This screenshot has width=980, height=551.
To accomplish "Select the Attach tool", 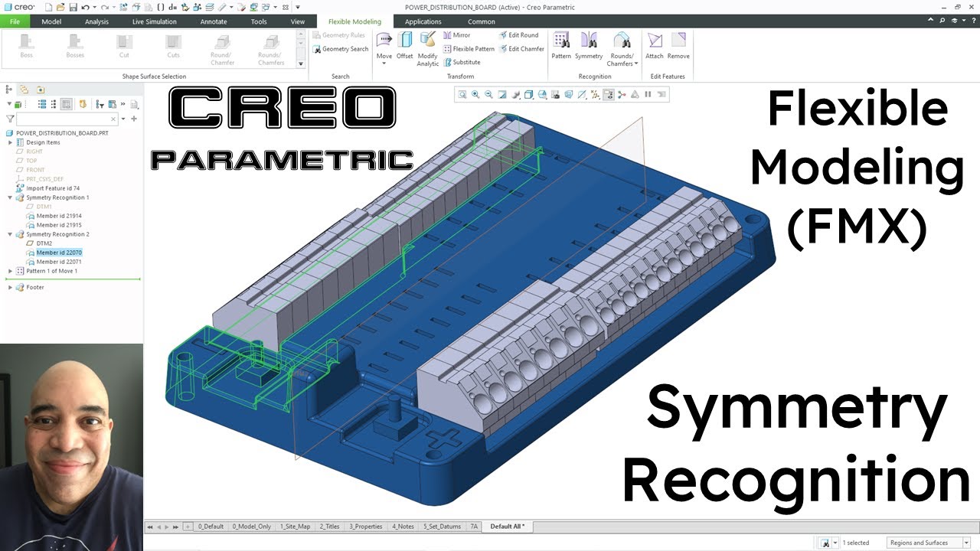I will [655, 45].
